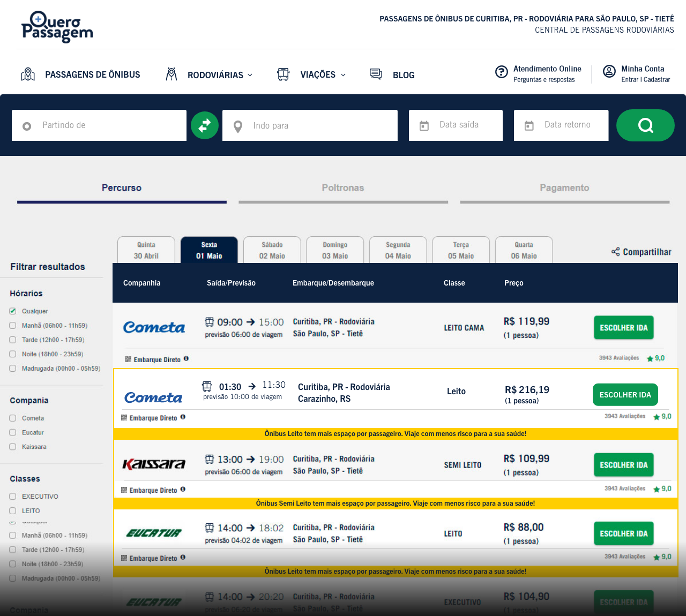The image size is (686, 616).
Task: Select the Quarta 06 Maio date tab
Action: click(x=524, y=250)
